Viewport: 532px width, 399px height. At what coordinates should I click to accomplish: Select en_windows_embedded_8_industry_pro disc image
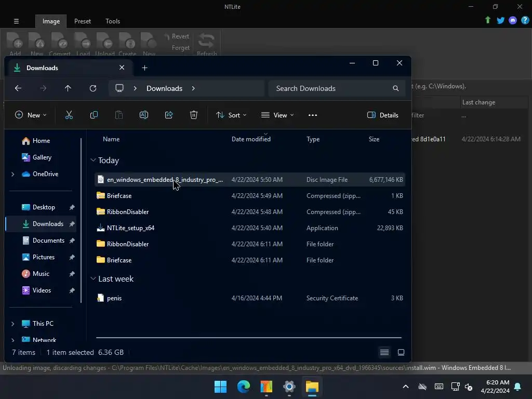pos(250,179)
